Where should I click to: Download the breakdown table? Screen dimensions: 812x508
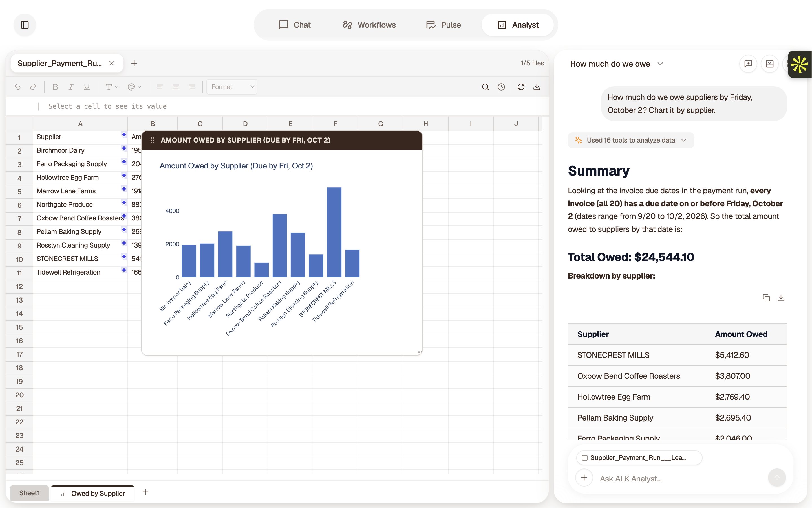click(781, 298)
